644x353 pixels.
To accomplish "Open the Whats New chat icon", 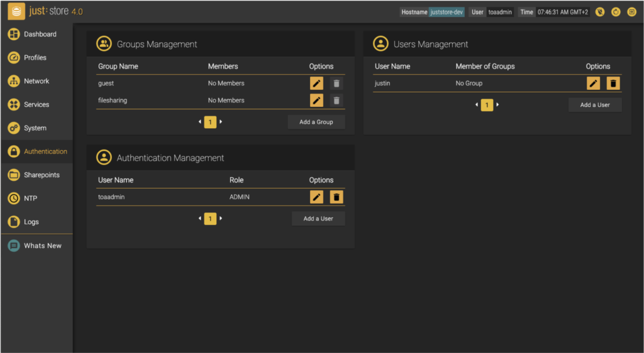I will coord(14,246).
